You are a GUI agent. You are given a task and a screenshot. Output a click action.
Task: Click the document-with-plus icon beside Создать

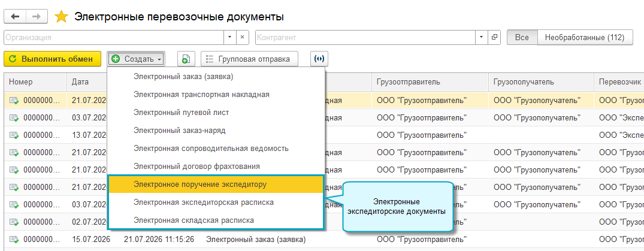pyautogui.click(x=186, y=59)
